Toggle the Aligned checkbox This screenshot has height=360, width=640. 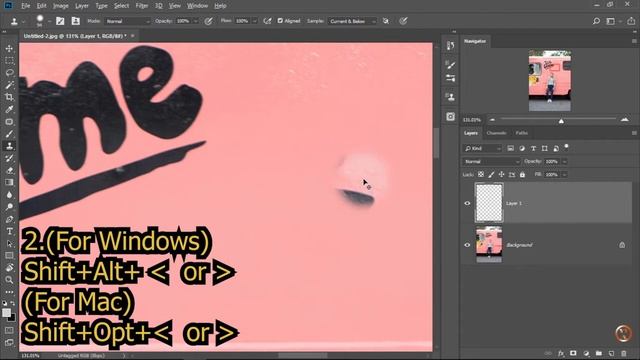pyautogui.click(x=280, y=20)
